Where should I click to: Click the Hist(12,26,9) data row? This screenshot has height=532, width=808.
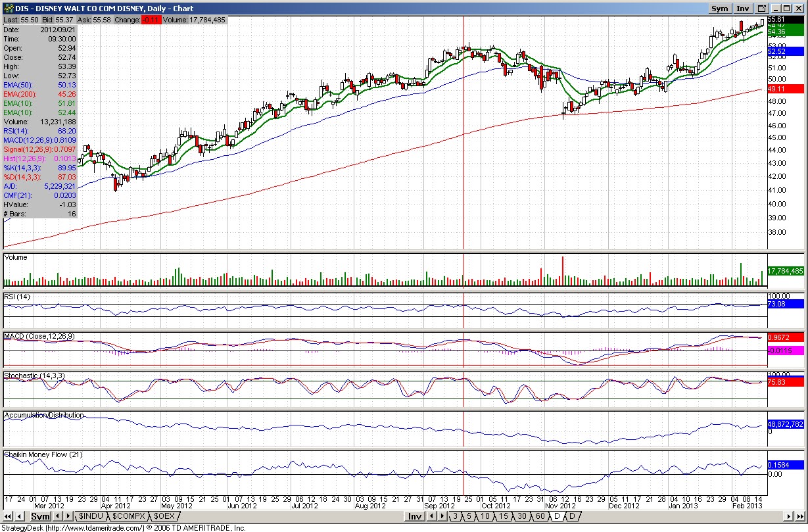point(41,158)
